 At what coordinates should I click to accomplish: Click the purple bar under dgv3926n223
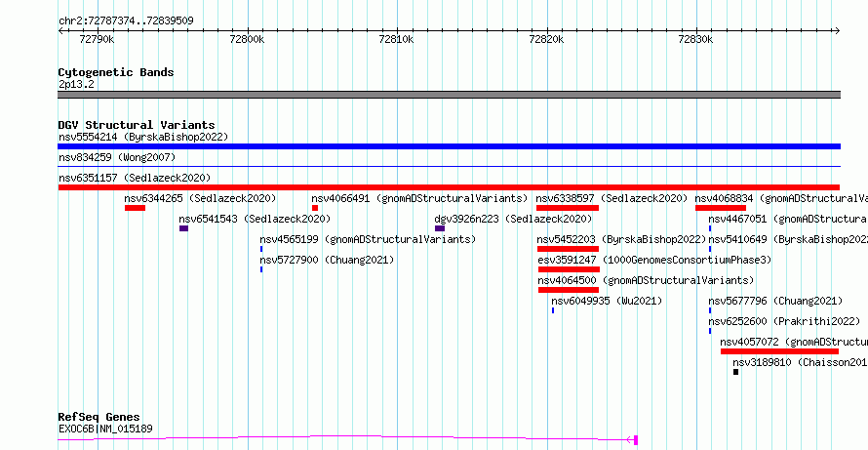[440, 228]
